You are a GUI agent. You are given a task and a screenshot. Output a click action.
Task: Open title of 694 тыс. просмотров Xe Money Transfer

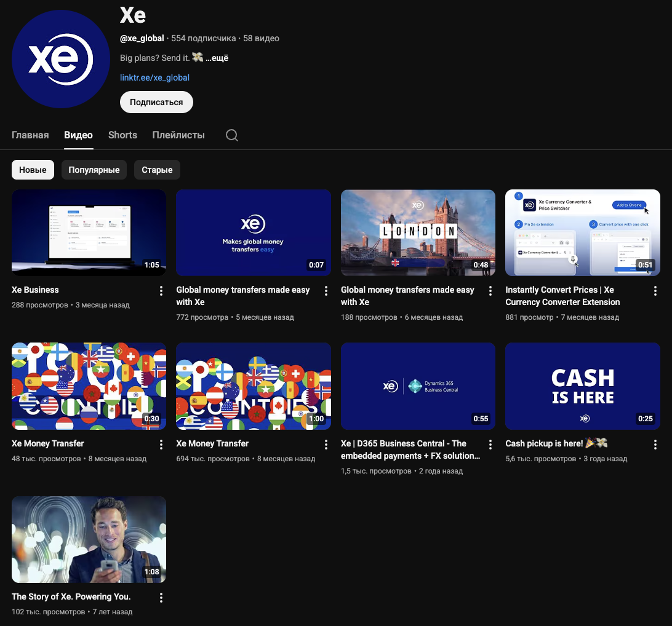click(x=212, y=443)
